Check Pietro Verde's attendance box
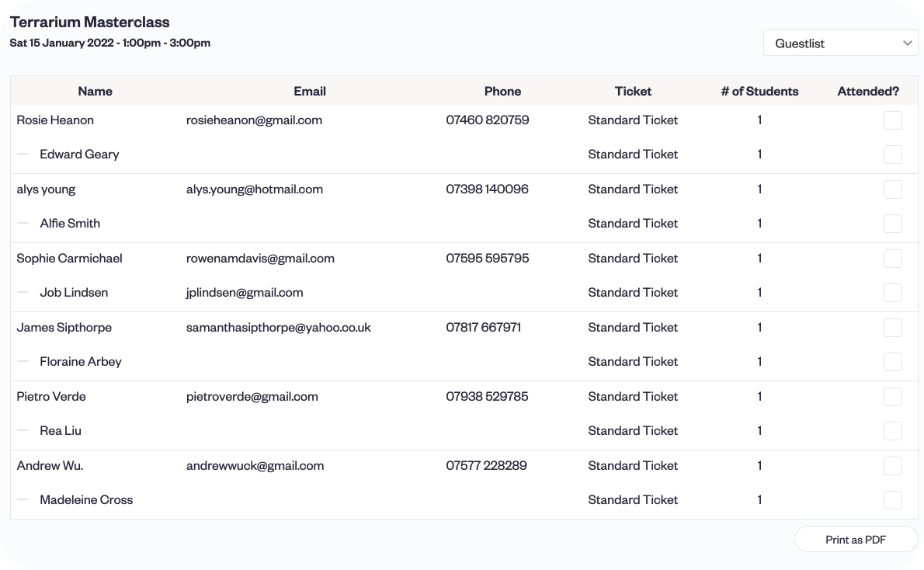This screenshot has width=924, height=570. [x=893, y=397]
